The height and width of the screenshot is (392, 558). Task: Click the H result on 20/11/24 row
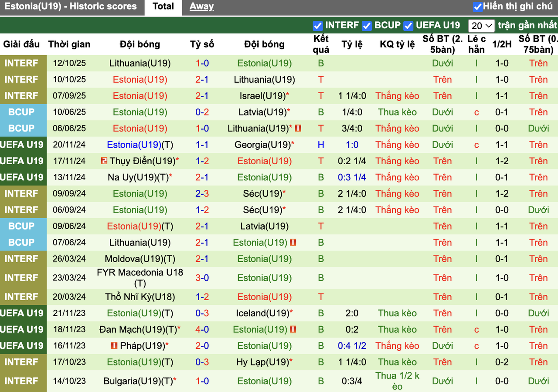[321, 145]
